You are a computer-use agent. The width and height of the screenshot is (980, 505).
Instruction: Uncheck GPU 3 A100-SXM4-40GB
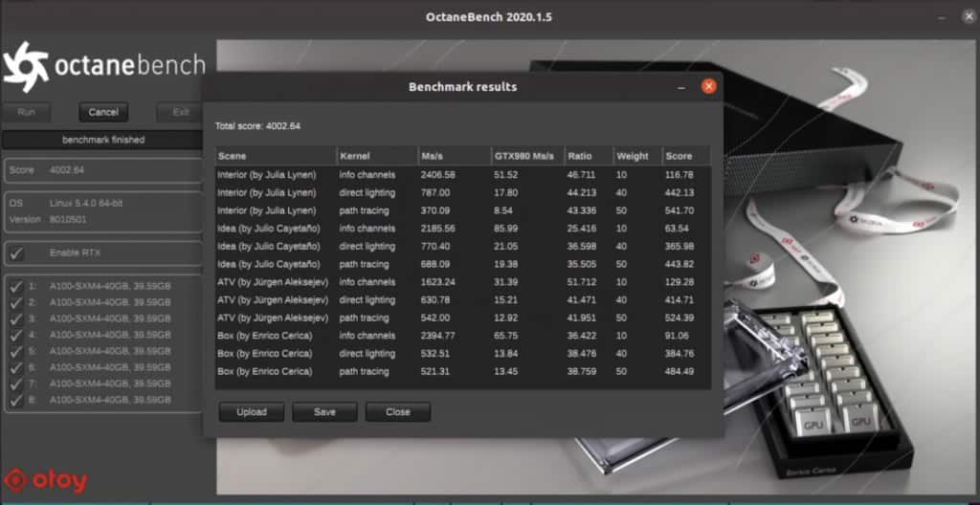point(17,318)
